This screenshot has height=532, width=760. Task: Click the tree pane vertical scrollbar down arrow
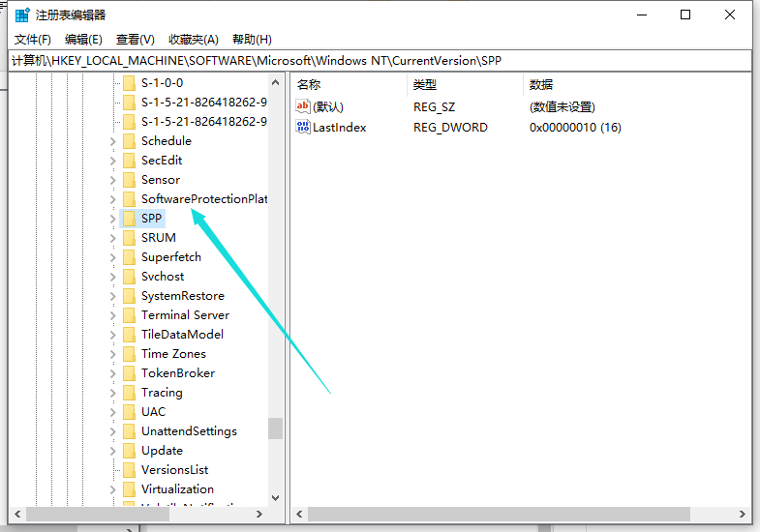[276, 498]
